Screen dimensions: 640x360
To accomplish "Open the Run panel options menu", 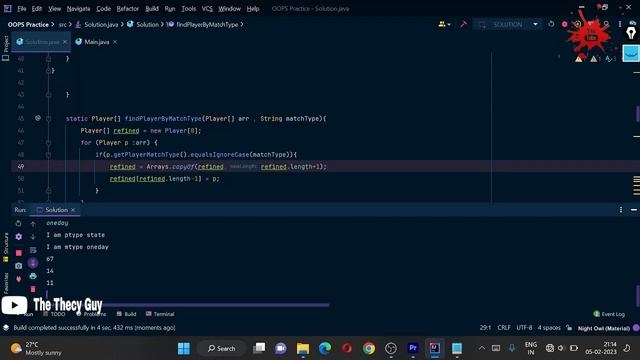I will pyautogui.click(x=621, y=210).
